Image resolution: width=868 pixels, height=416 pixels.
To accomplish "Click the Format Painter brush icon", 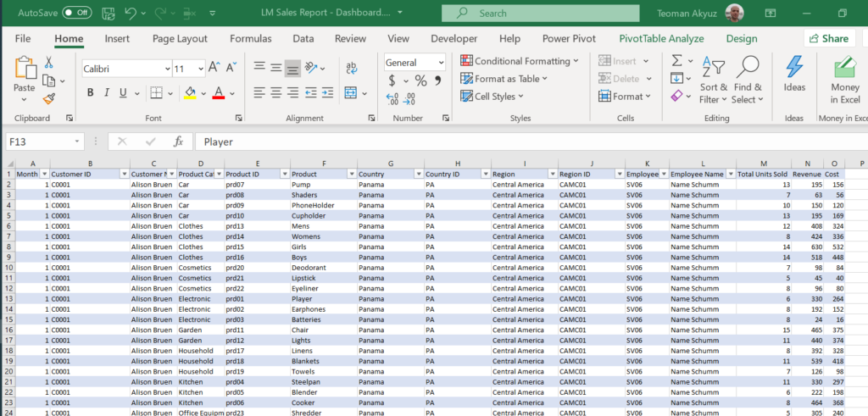I will click(x=49, y=98).
